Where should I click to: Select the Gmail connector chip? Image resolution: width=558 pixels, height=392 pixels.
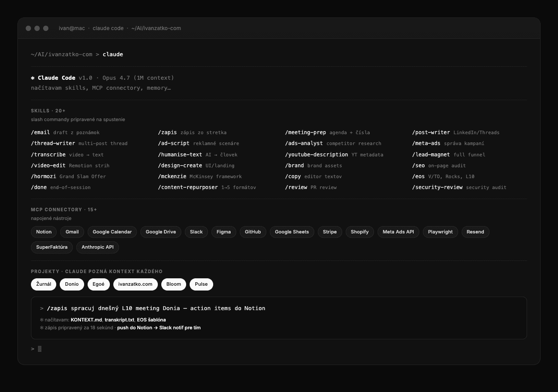pyautogui.click(x=72, y=232)
